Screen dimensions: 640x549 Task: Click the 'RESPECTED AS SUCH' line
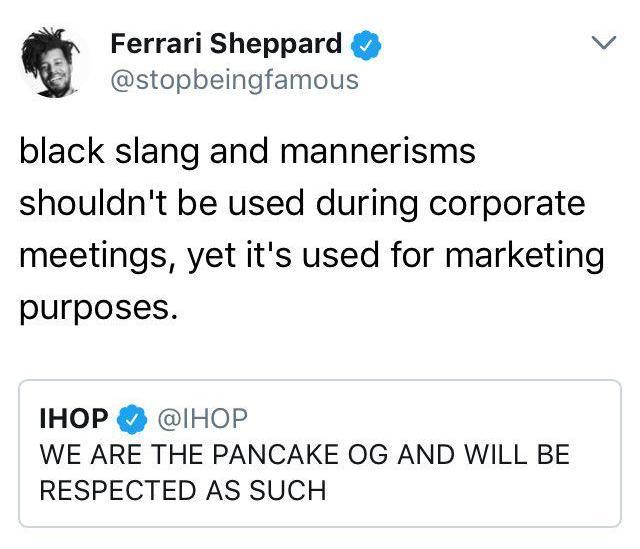[x=183, y=490]
